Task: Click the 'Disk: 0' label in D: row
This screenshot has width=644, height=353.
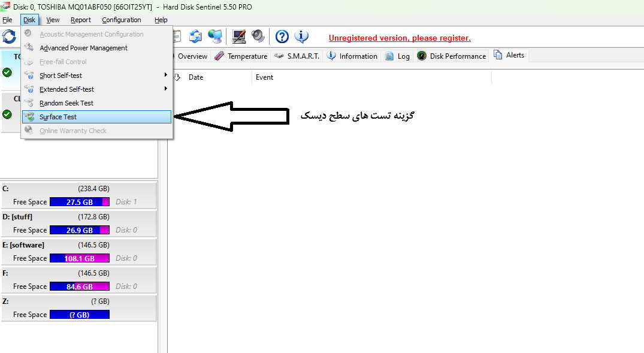Action: click(126, 230)
